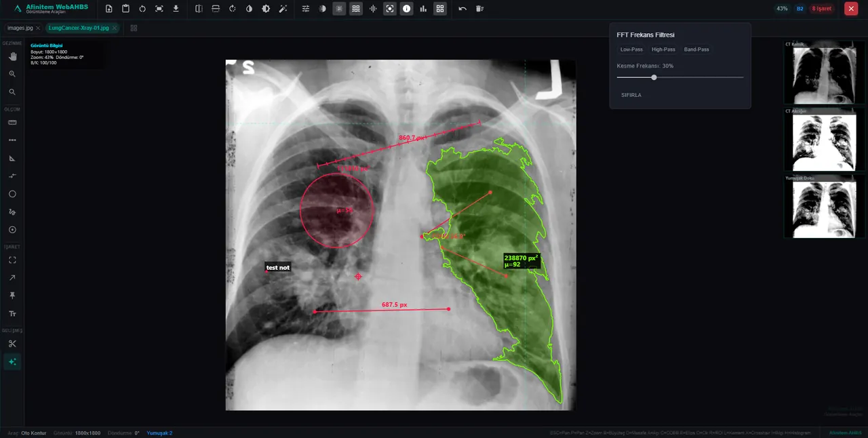Choose the High-Pass filter option

[663, 49]
